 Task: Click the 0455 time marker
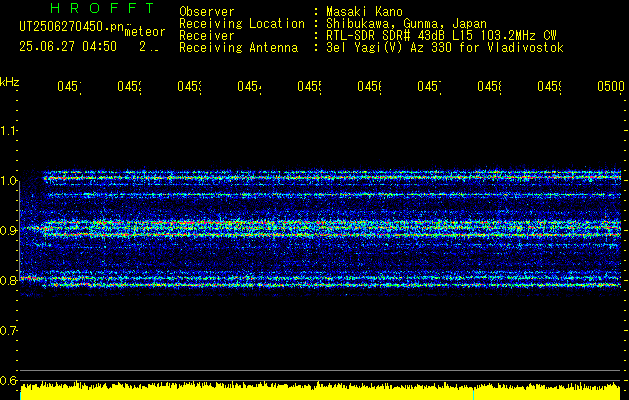[x=309, y=86]
